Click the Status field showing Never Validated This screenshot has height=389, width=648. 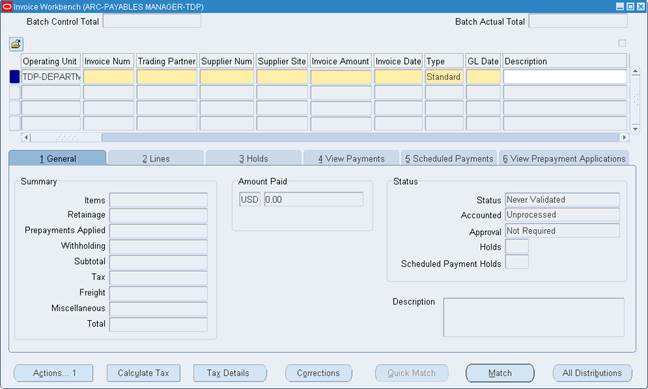click(x=562, y=200)
